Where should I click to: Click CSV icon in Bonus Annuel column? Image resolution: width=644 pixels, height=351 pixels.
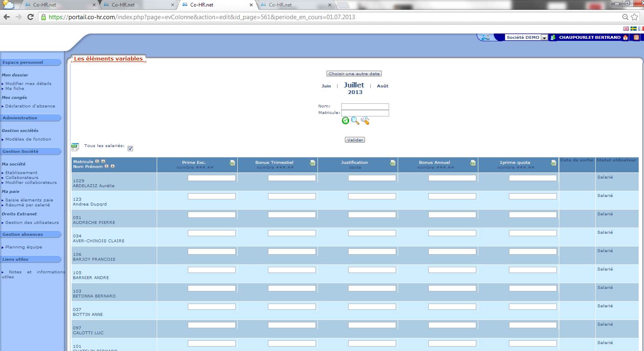point(473,163)
